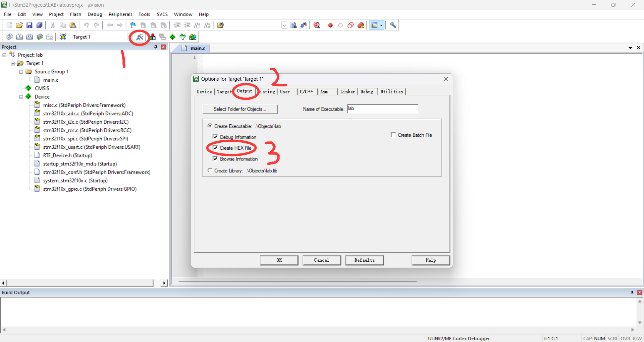Switch to the Linker tab
This screenshot has width=644, height=342.
[x=347, y=91]
